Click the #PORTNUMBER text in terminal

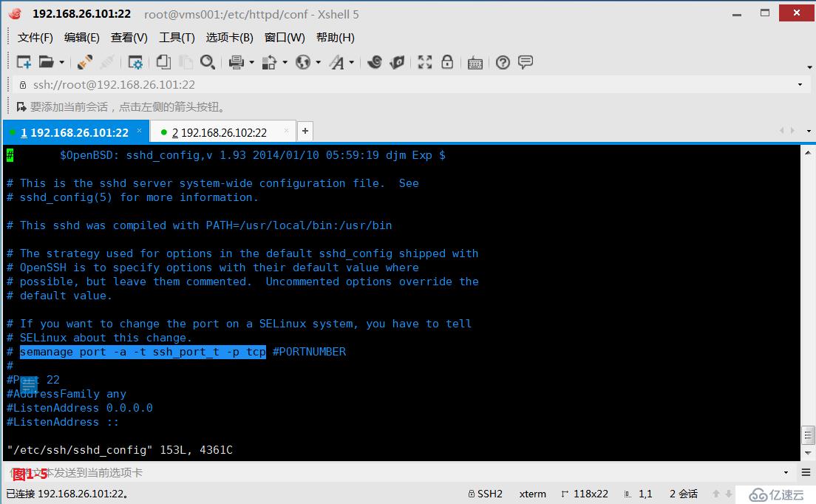tap(309, 352)
